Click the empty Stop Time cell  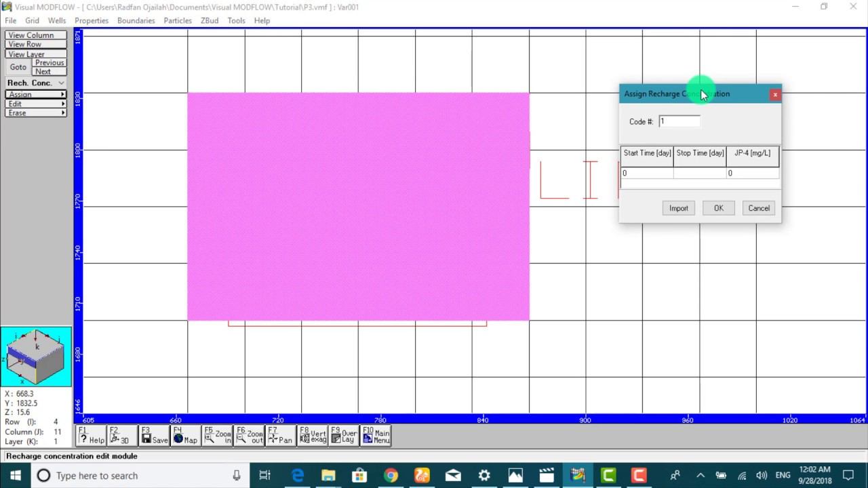pos(700,173)
